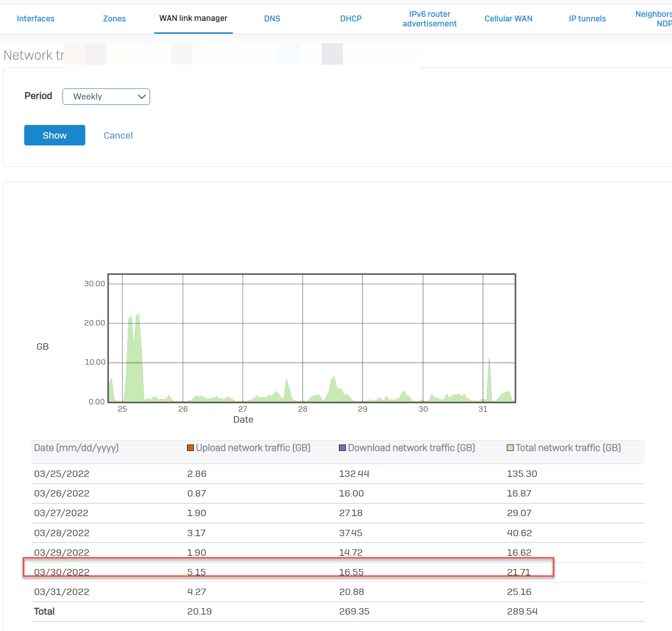Viewport: 672px width, 631px height.
Task: Switch to the Zones tab
Action: (114, 19)
